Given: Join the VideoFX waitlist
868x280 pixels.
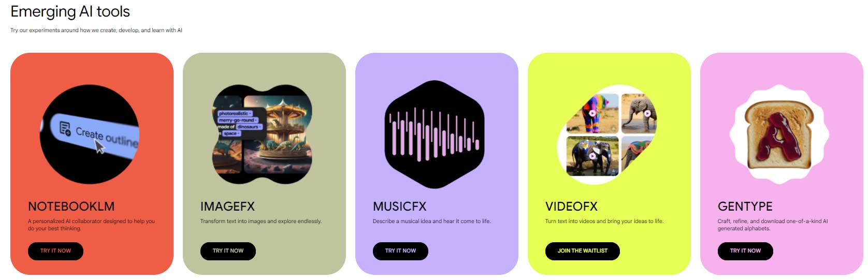Looking at the screenshot, I should tap(583, 251).
